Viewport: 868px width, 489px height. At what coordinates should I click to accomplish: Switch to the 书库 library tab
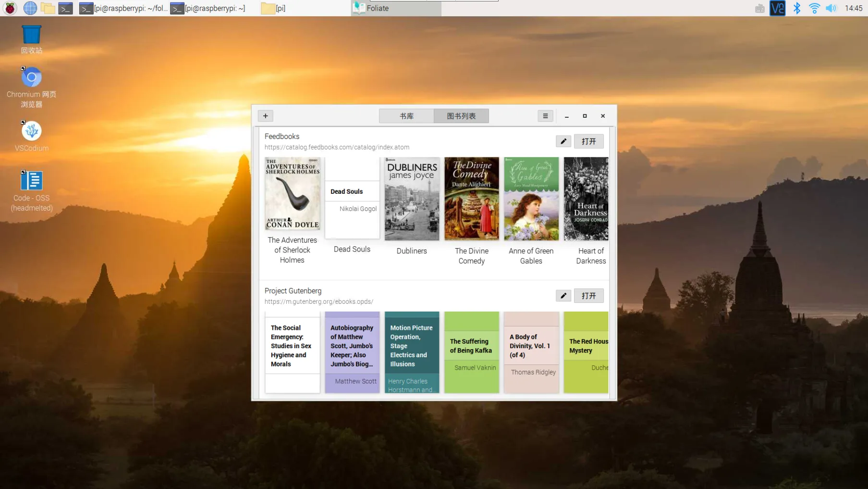tap(406, 116)
